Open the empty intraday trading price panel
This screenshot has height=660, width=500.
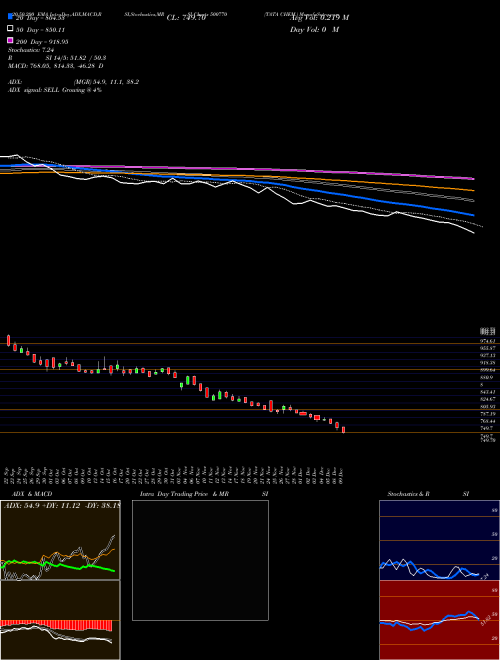pyautogui.click(x=200, y=560)
